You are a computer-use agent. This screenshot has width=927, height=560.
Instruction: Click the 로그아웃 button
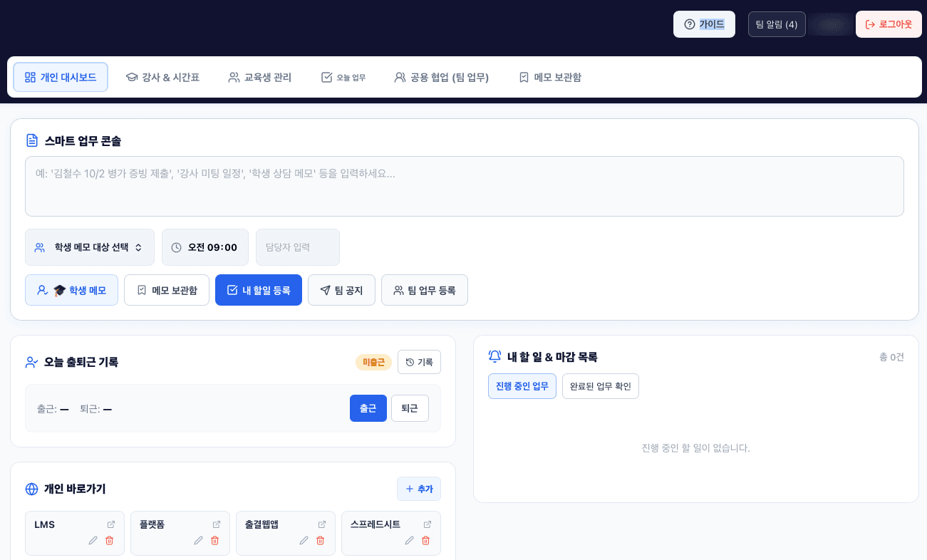click(889, 24)
